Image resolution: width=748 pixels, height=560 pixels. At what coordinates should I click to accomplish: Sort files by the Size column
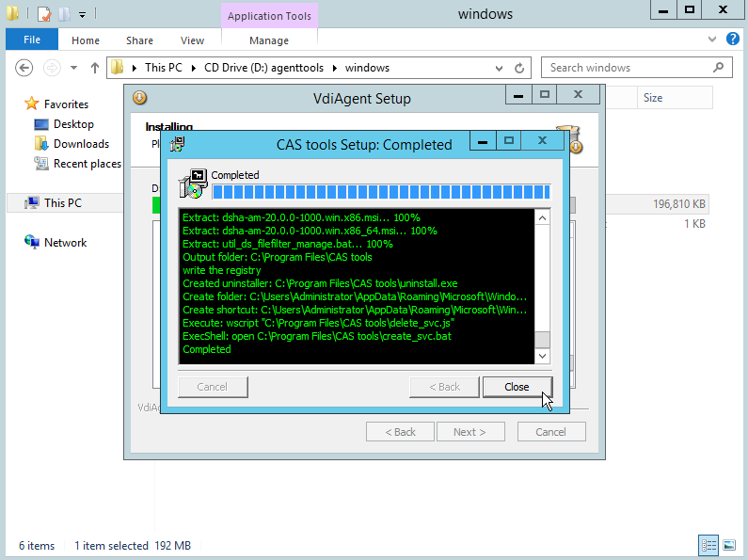pyautogui.click(x=675, y=98)
